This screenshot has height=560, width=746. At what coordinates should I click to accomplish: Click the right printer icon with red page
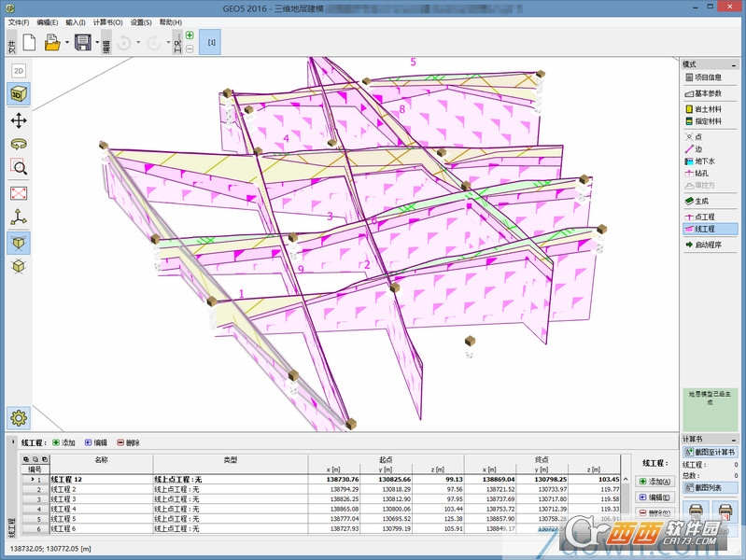[725, 512]
